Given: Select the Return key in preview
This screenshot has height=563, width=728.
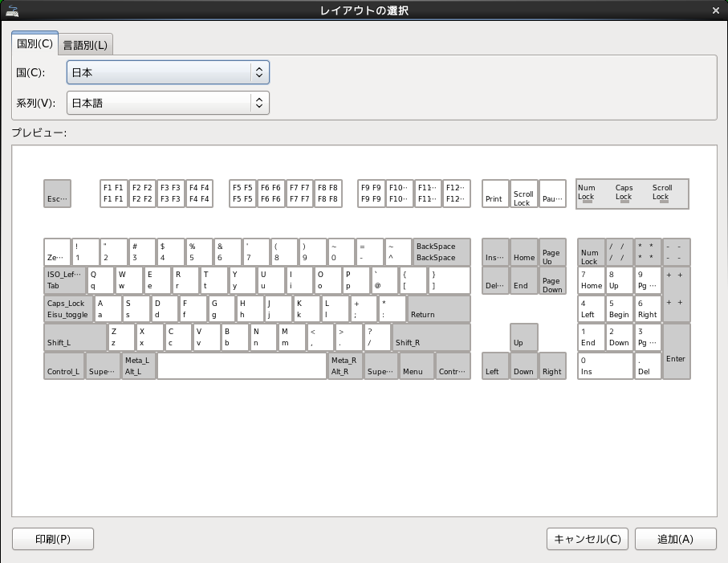Looking at the screenshot, I should pos(438,309).
